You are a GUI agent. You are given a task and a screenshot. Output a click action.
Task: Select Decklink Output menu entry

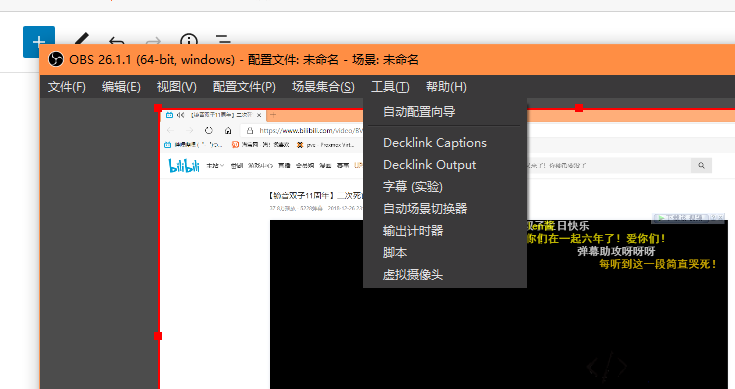click(x=445, y=165)
